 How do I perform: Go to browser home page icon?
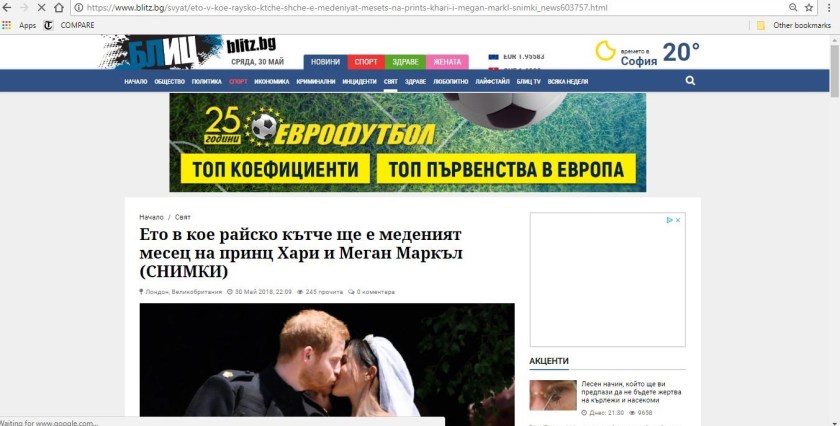(x=59, y=8)
